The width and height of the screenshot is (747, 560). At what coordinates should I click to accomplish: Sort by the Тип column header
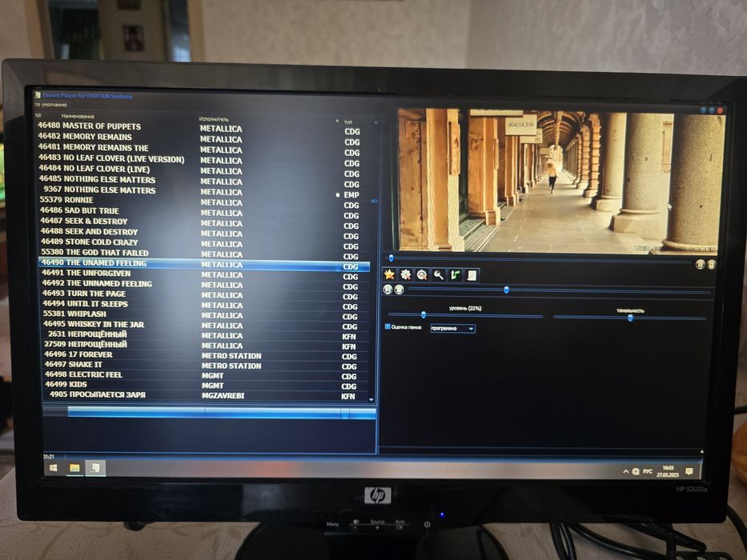(348, 122)
